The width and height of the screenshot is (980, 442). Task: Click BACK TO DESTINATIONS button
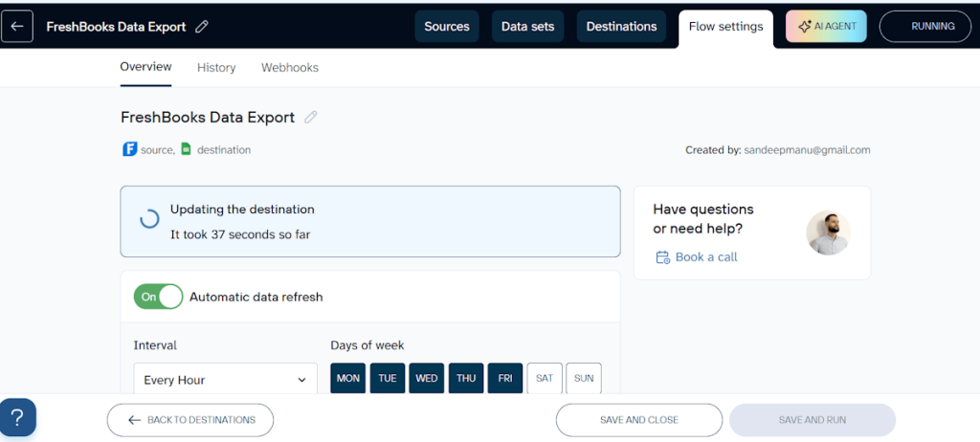[190, 419]
